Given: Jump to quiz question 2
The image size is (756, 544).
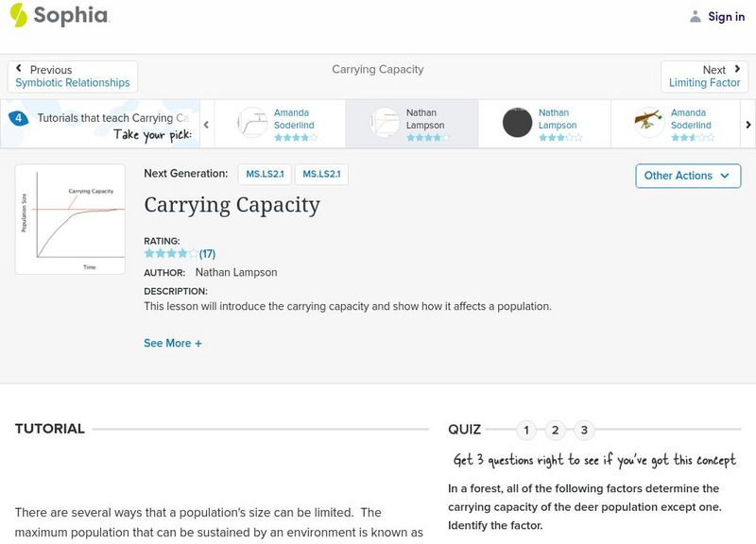Looking at the screenshot, I should [555, 430].
